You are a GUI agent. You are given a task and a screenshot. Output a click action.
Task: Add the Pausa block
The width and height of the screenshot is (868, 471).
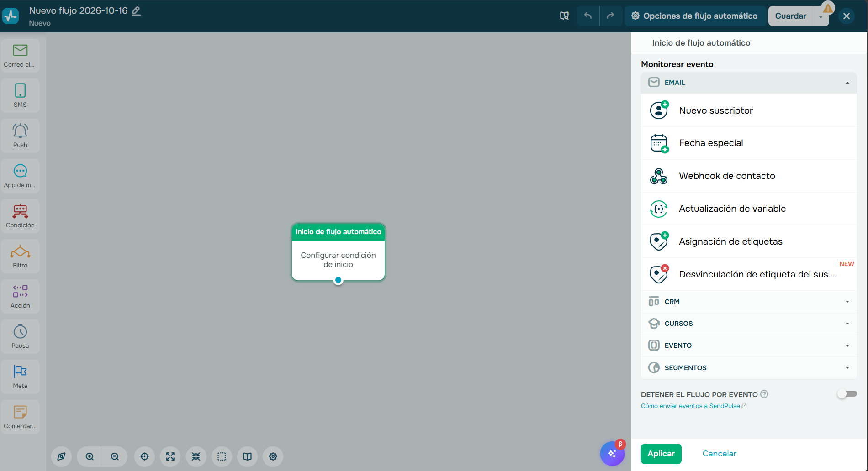(20, 337)
